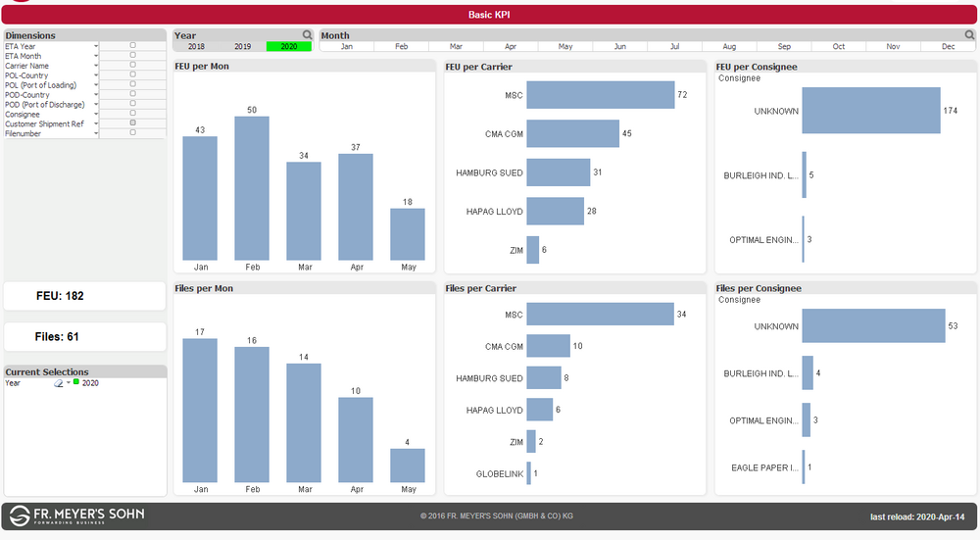The width and height of the screenshot is (980, 540).
Task: Select Jul in the Month filter
Action: (x=675, y=46)
